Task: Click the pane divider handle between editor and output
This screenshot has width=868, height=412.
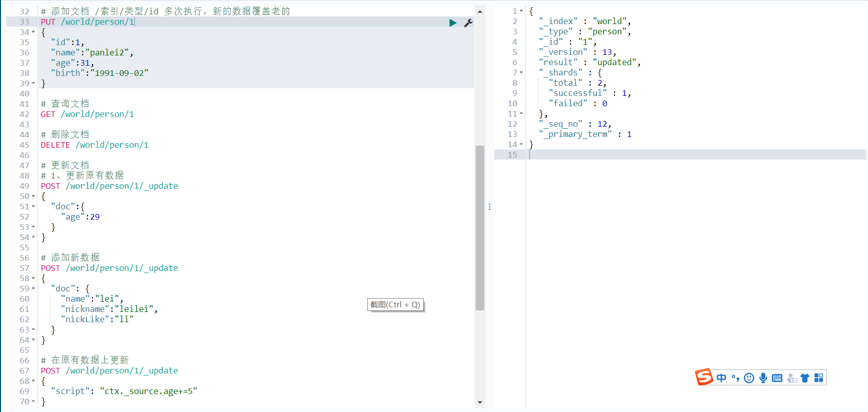Action: click(489, 207)
